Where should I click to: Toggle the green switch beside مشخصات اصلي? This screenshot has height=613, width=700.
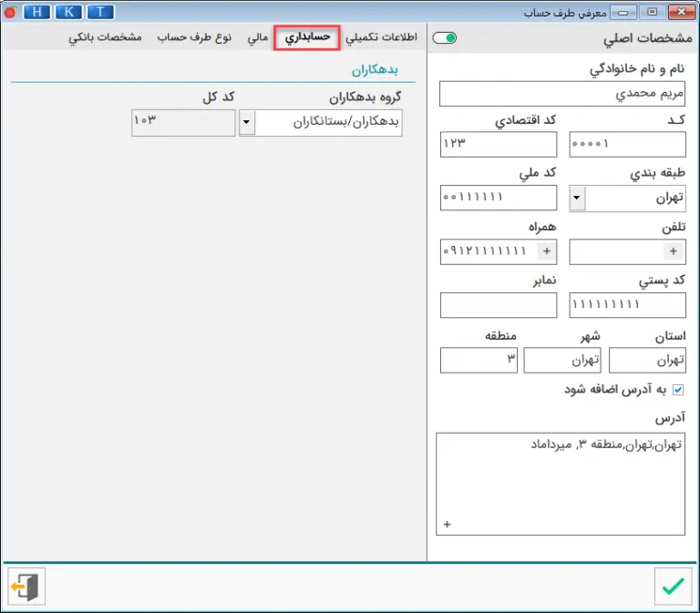(445, 38)
